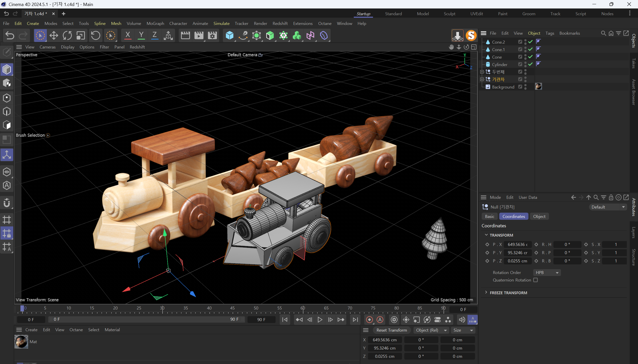The height and width of the screenshot is (364, 638).
Task: Open the Object tab in Attributes
Action: pos(539,216)
